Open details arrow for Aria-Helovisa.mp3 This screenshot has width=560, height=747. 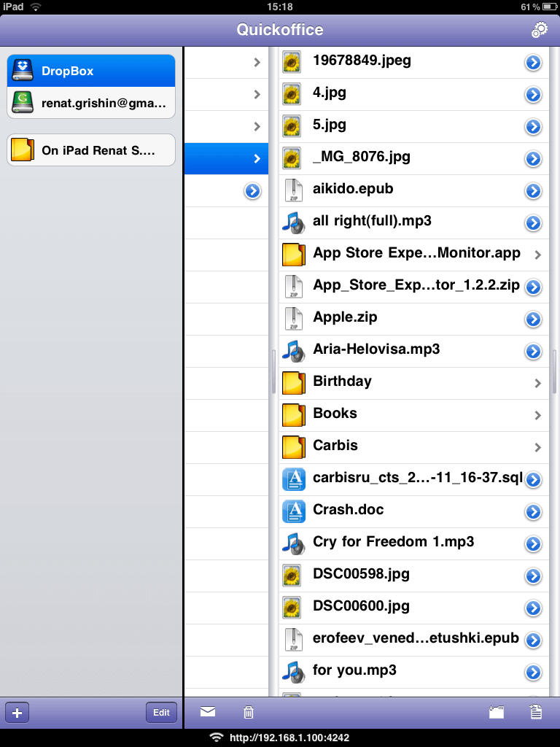tap(533, 351)
